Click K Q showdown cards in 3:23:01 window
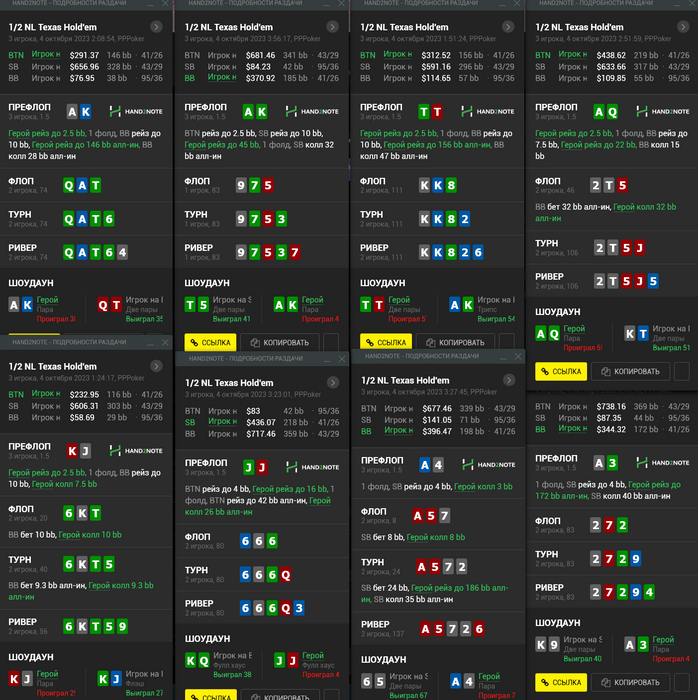The width and height of the screenshot is (698, 700). 197,661
